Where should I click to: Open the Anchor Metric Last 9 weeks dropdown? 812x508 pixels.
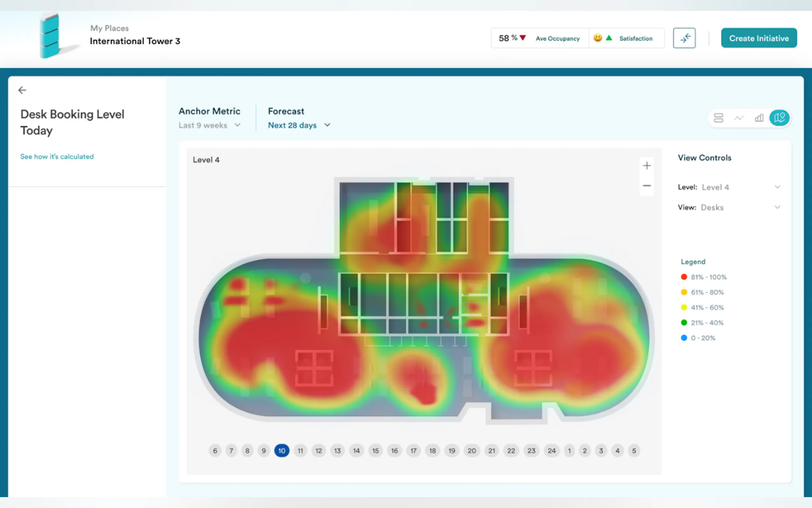(209, 125)
